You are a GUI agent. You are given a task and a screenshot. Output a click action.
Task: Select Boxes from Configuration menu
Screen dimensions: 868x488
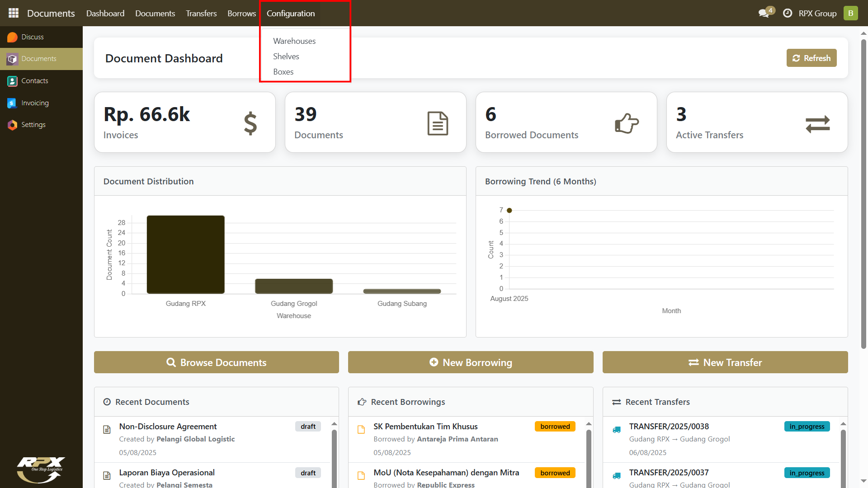[x=283, y=72]
